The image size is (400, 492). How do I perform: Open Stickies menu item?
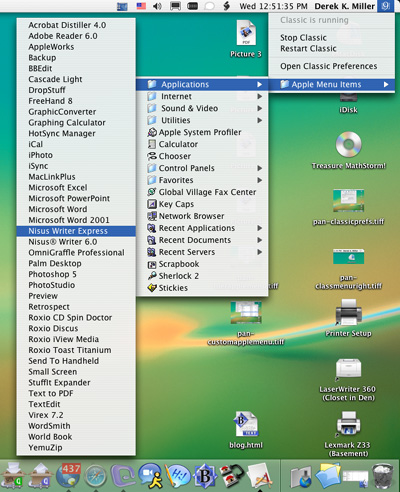click(x=202, y=288)
